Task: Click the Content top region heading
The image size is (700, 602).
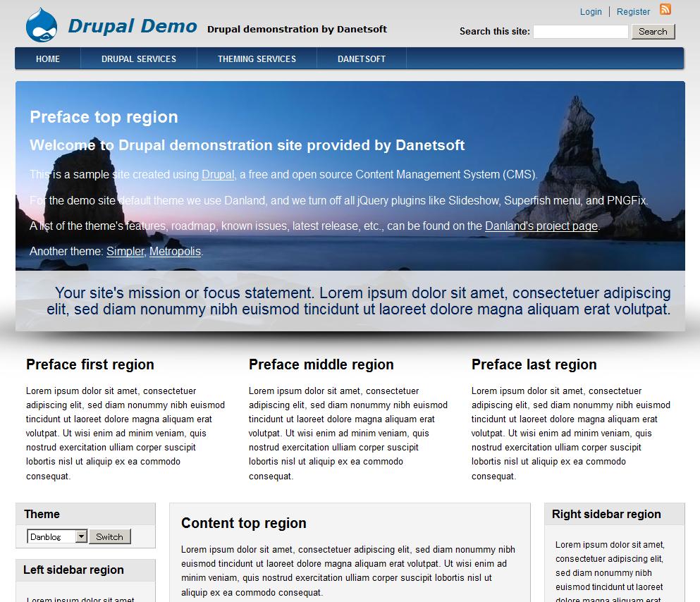Action: pyautogui.click(x=244, y=523)
